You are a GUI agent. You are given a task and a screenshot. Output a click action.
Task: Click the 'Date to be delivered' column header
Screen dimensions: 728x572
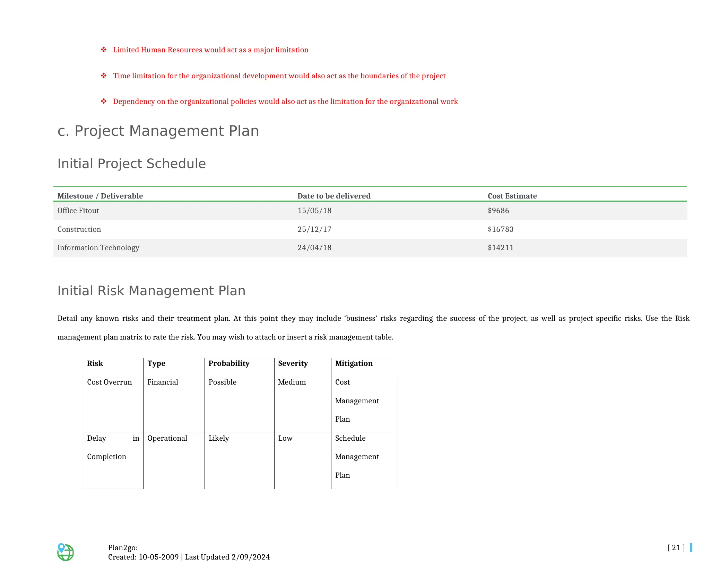(334, 196)
